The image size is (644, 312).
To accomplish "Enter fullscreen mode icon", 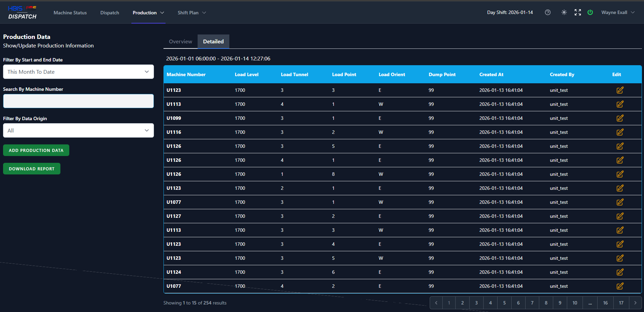I will (578, 12).
